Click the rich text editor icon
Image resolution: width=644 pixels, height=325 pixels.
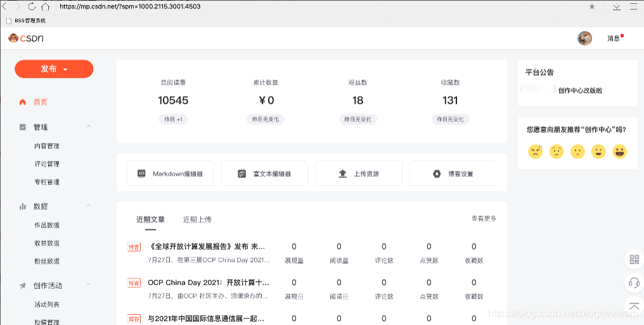point(242,174)
